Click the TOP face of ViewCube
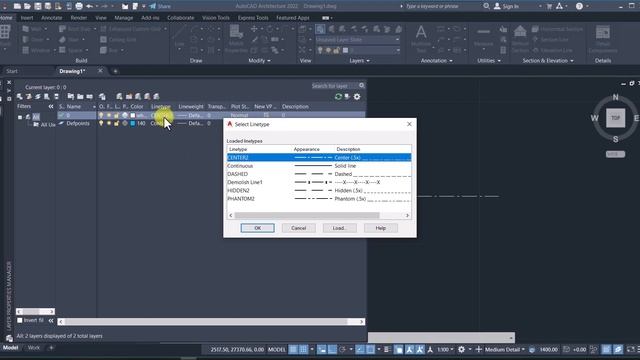This screenshot has width=640, height=360. coord(616,118)
